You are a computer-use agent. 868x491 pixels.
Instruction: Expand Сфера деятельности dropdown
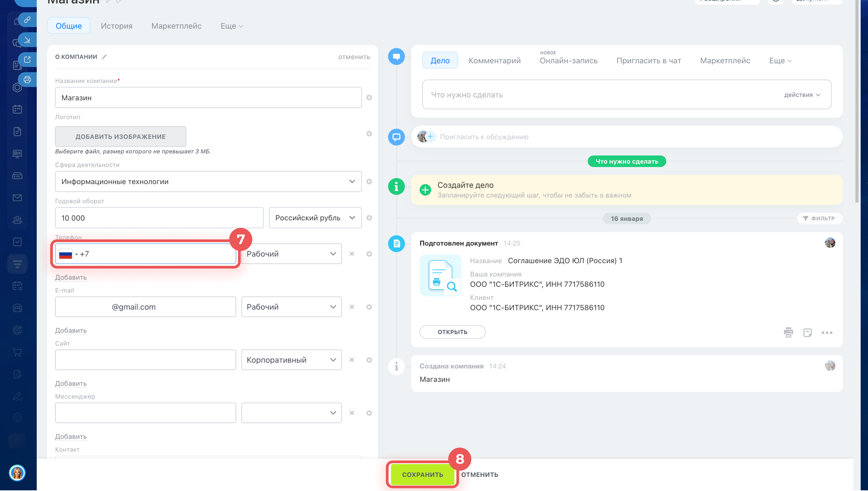(208, 182)
